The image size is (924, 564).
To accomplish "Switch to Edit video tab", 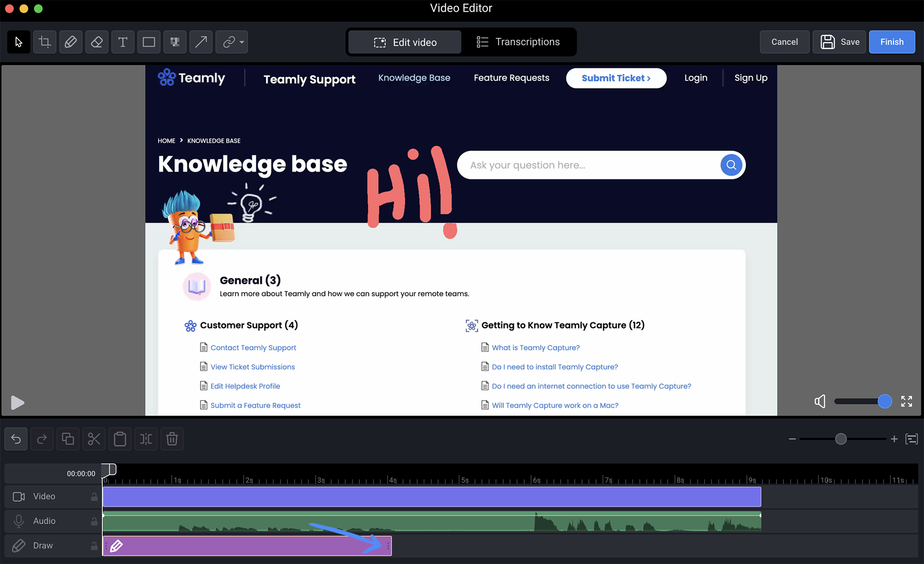I will [x=405, y=42].
